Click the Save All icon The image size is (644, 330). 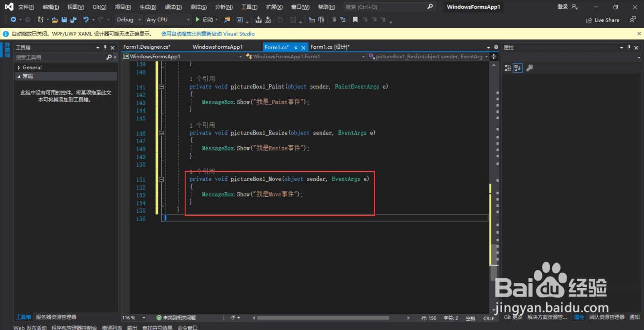pos(73,19)
